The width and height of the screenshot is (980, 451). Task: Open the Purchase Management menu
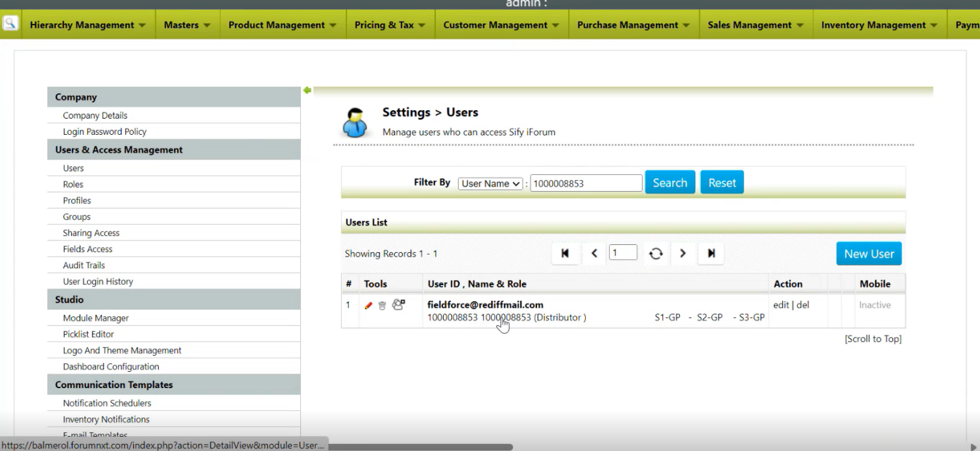(634, 25)
